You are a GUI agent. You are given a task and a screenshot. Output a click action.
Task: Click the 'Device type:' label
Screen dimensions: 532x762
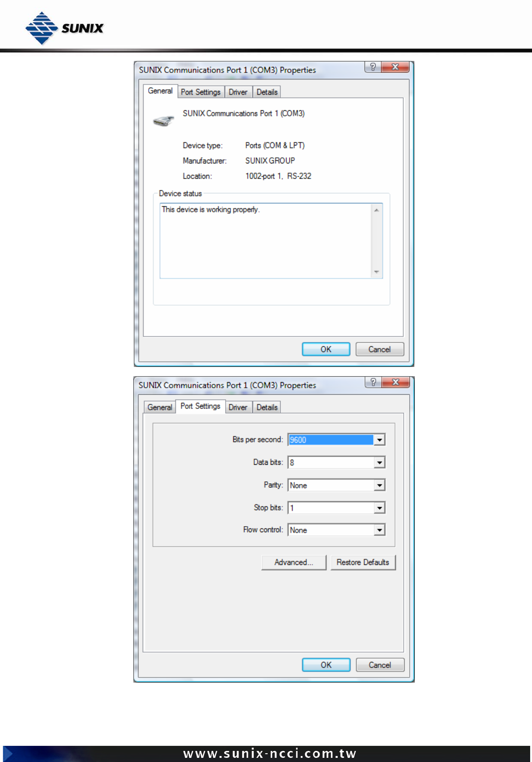[203, 145]
